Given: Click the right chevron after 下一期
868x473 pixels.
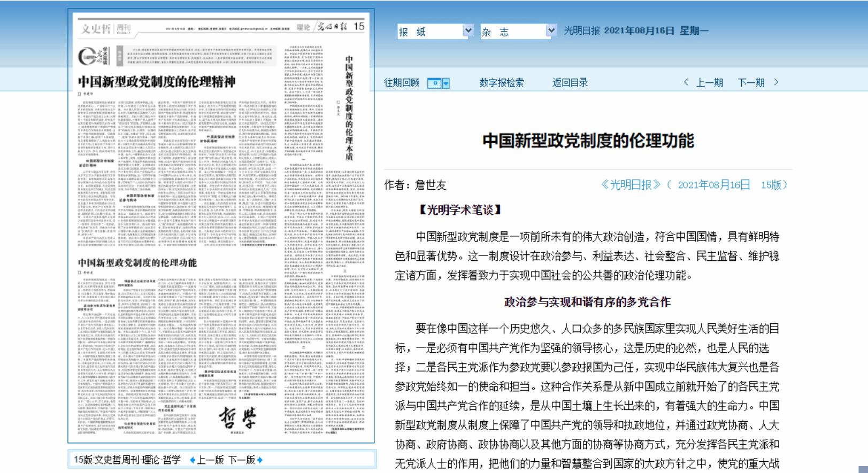Looking at the screenshot, I should [777, 82].
